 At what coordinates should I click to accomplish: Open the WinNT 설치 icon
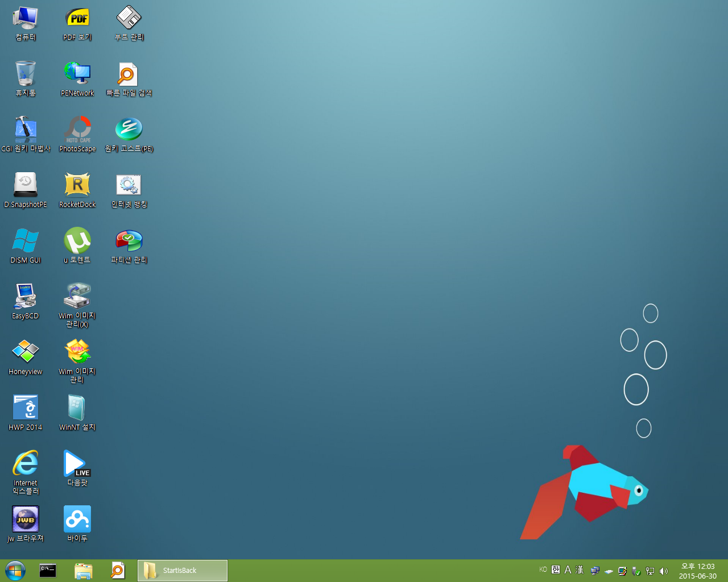[77, 413]
